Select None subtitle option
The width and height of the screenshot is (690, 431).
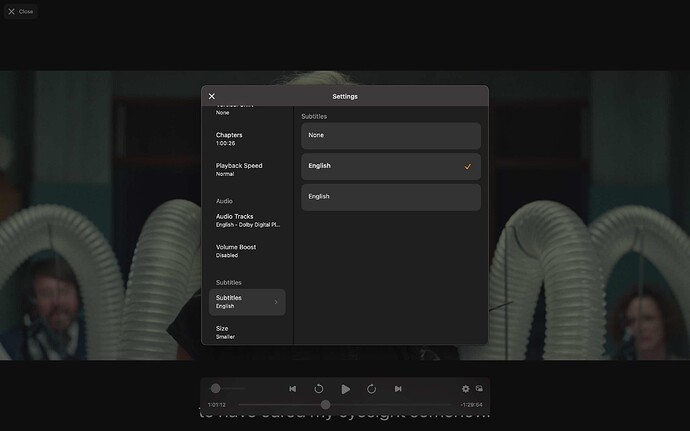[391, 136]
